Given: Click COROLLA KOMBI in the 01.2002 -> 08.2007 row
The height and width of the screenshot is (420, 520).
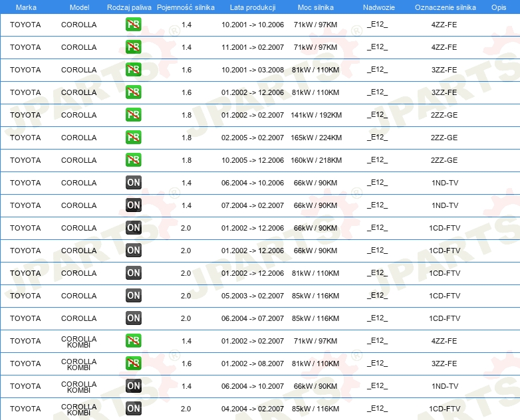Looking at the screenshot, I should [78, 364].
